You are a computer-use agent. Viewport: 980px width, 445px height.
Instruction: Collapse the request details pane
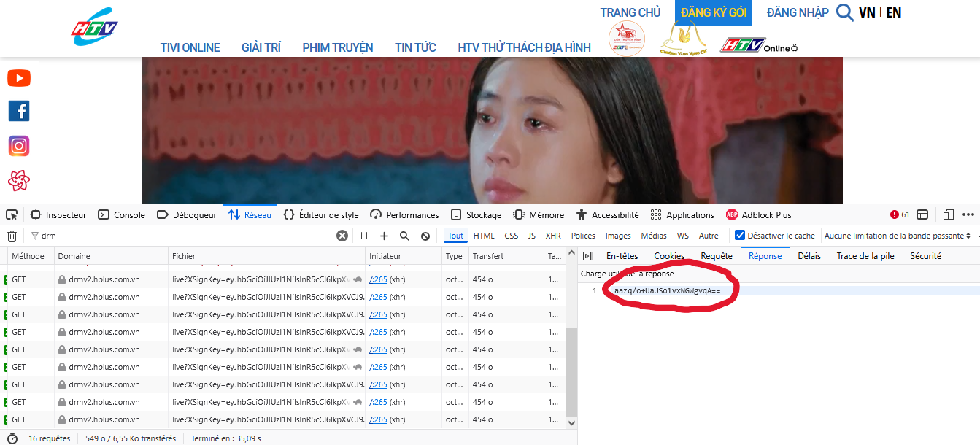[x=588, y=256]
